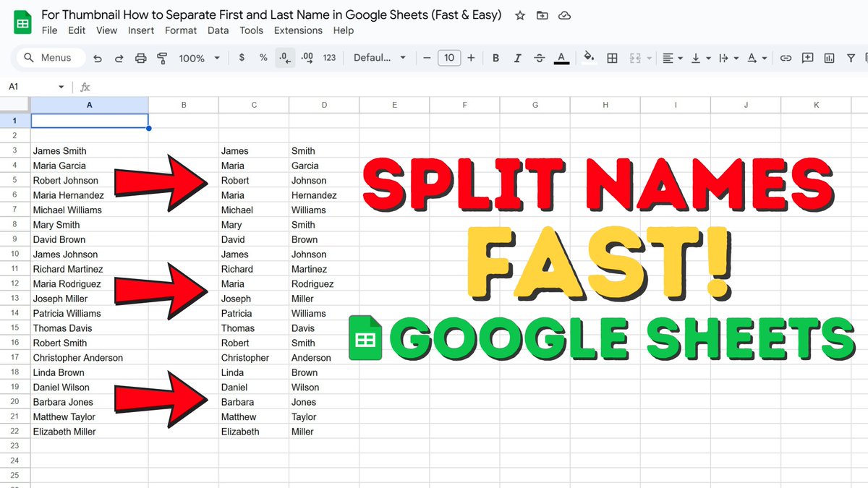Image resolution: width=868 pixels, height=488 pixels.
Task: Select row 10 header
Action: tap(15, 254)
